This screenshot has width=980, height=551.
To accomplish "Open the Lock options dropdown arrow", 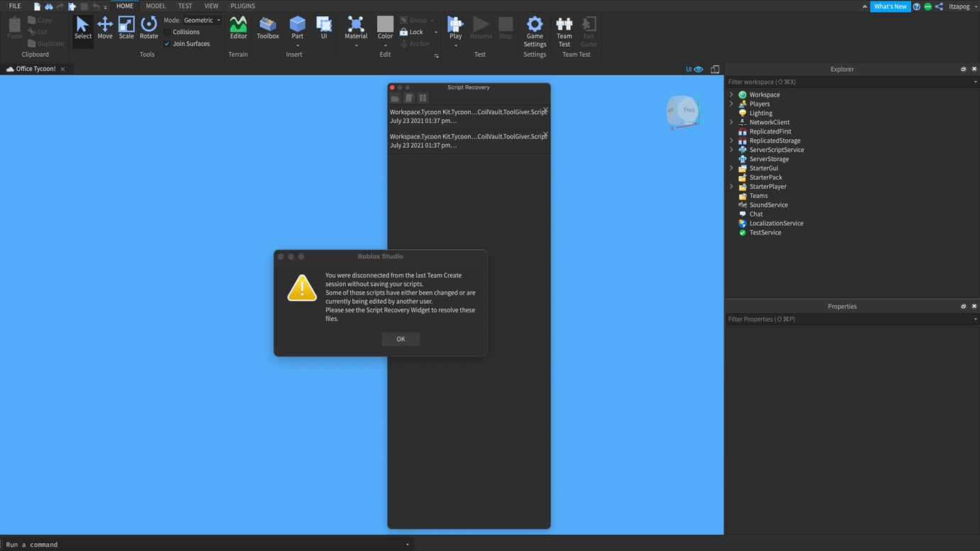I will click(x=436, y=32).
